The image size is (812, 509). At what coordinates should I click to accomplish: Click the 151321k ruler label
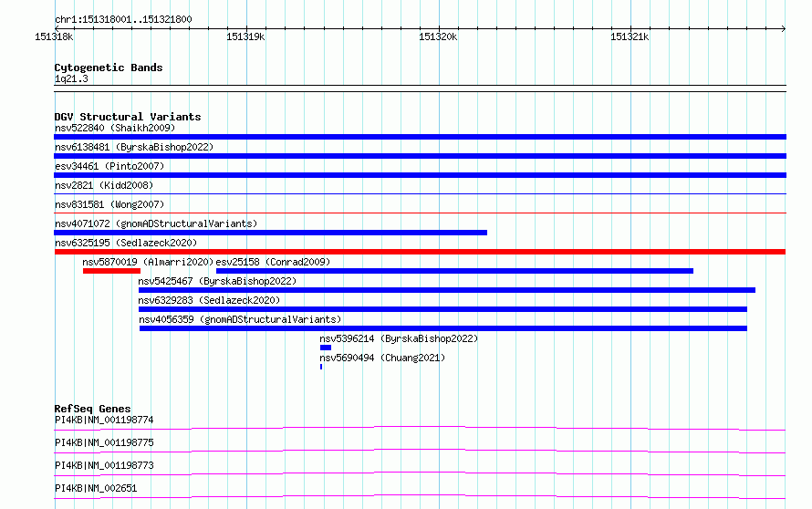(x=630, y=36)
